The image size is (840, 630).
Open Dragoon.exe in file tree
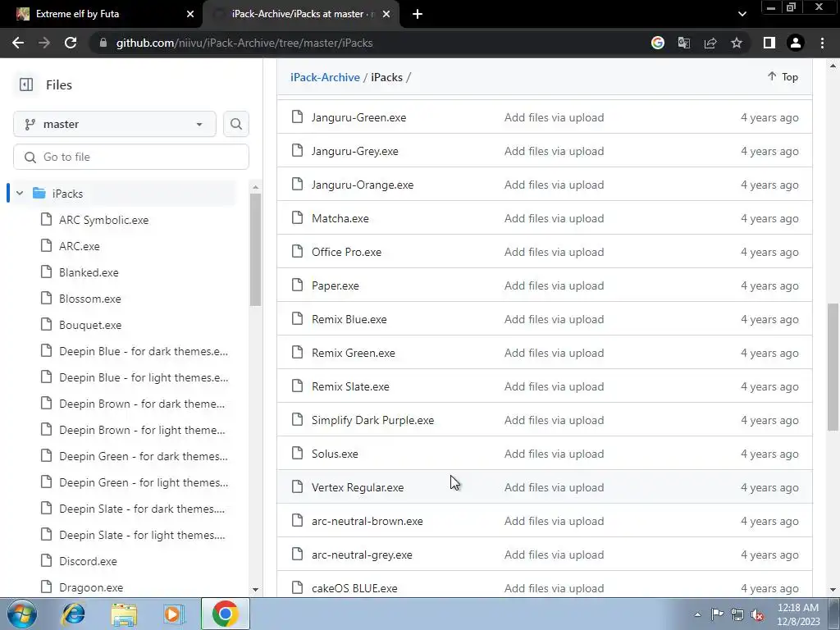point(91,587)
